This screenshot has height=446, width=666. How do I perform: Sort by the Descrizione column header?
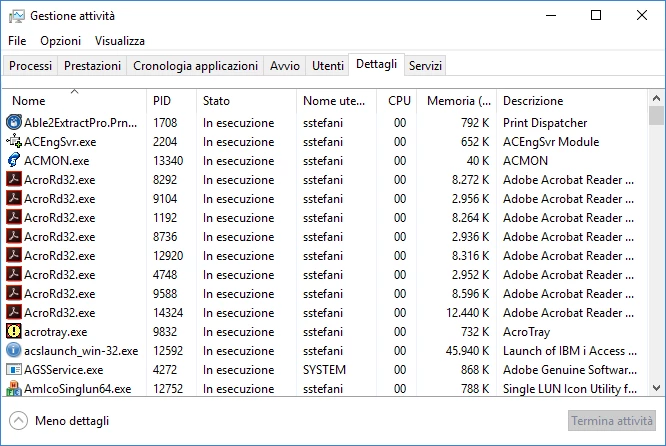click(x=572, y=101)
